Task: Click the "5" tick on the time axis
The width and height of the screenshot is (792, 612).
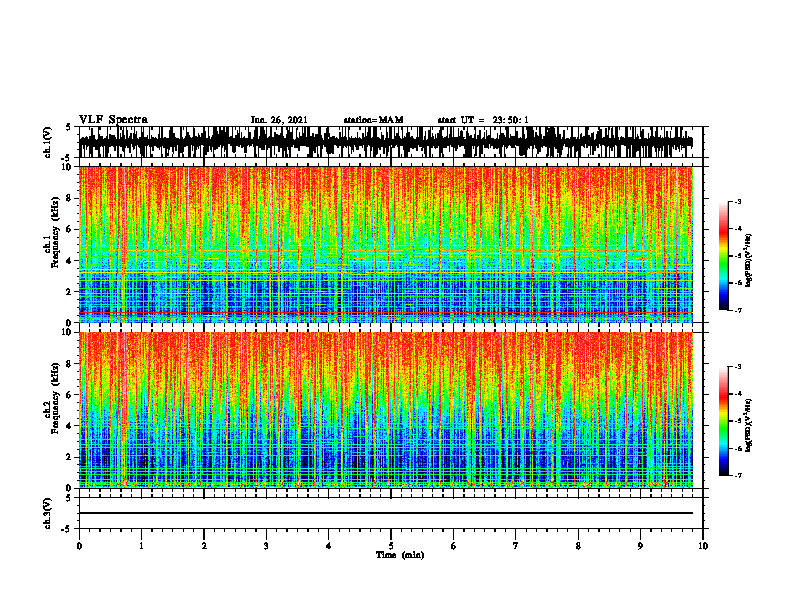Action: coord(391,546)
